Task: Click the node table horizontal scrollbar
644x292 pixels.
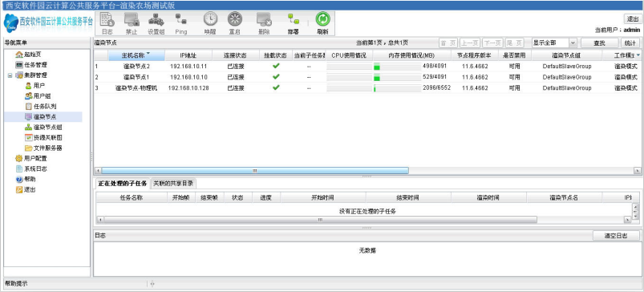Action: click(x=255, y=170)
